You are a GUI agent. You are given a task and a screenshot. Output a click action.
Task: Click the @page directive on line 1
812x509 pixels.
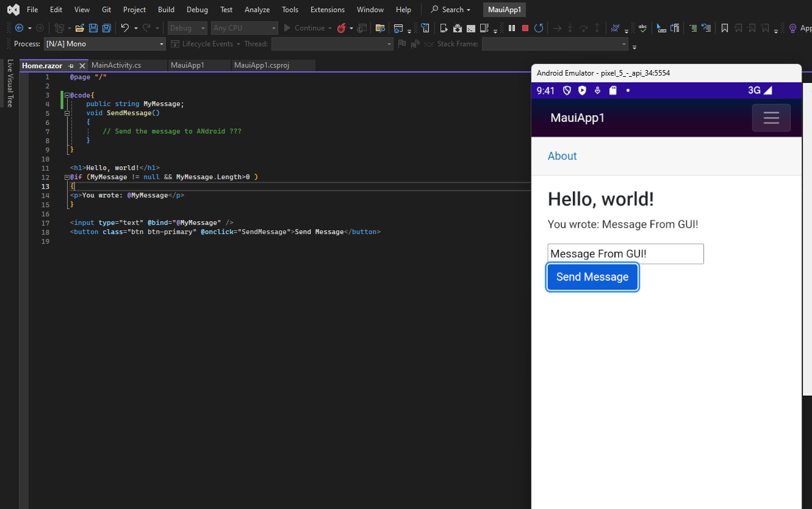pos(88,77)
